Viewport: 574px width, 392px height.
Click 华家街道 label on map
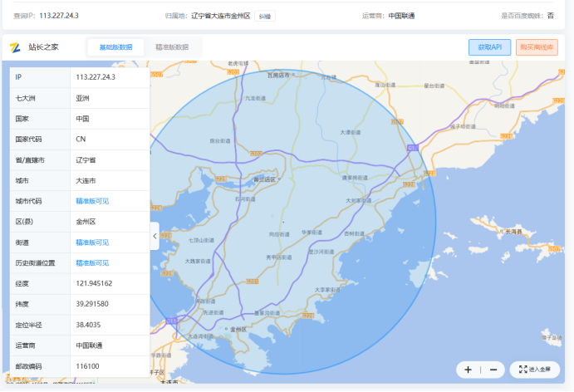[x=312, y=233]
